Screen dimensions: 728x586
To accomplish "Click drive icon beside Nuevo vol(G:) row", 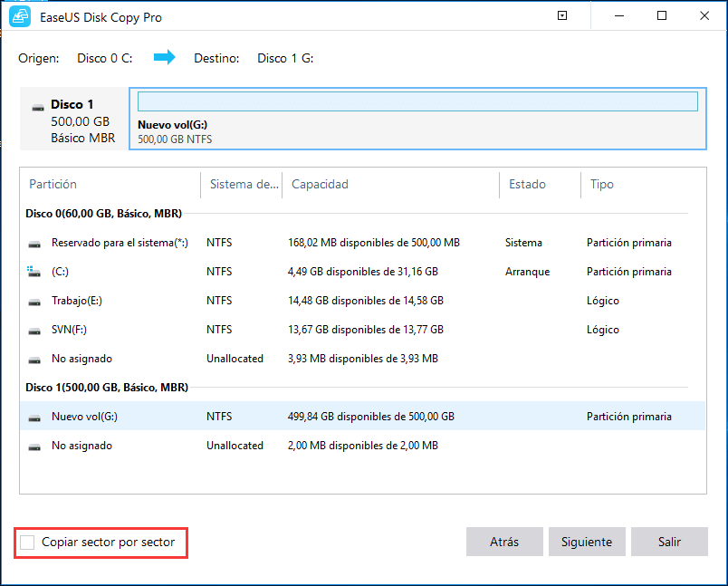I will coord(34,418).
